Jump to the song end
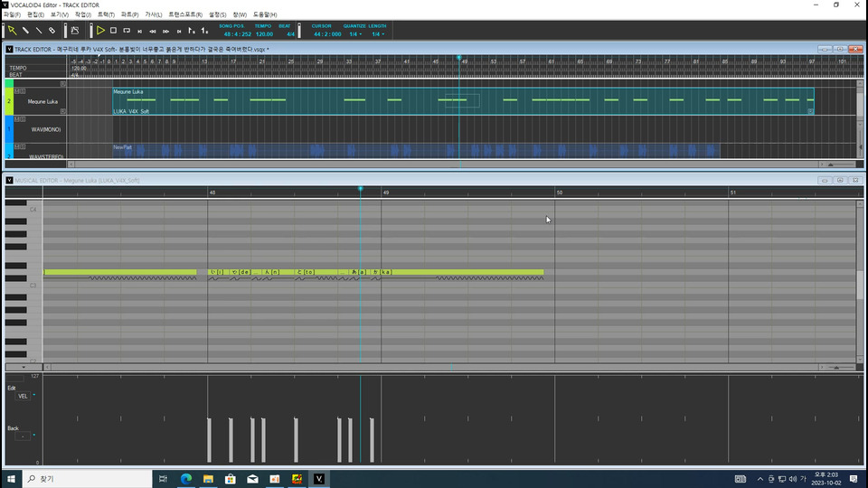This screenshot has width=868, height=488. pyautogui.click(x=179, y=31)
